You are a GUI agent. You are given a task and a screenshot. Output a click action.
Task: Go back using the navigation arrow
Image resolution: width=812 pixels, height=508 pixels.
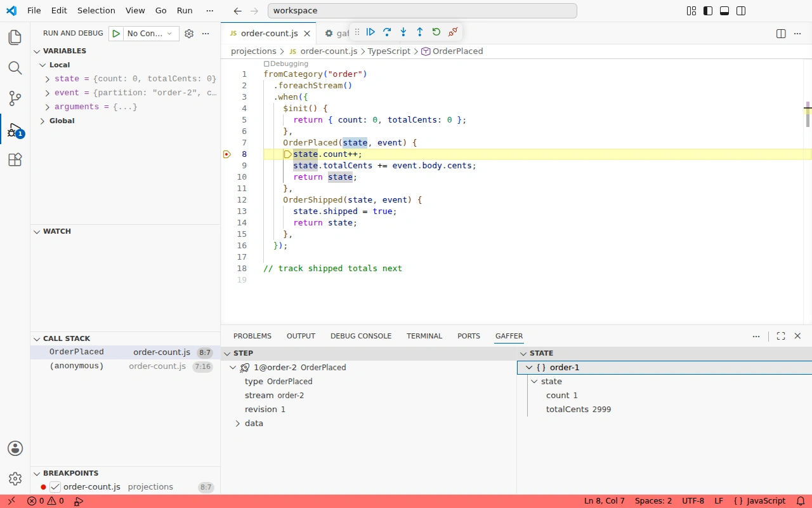[x=238, y=11]
